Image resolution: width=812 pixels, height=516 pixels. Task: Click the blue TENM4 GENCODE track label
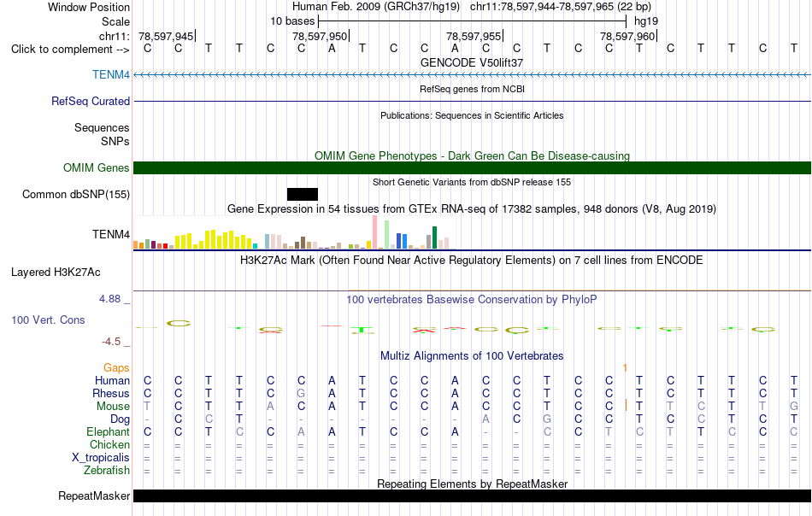[111, 74]
